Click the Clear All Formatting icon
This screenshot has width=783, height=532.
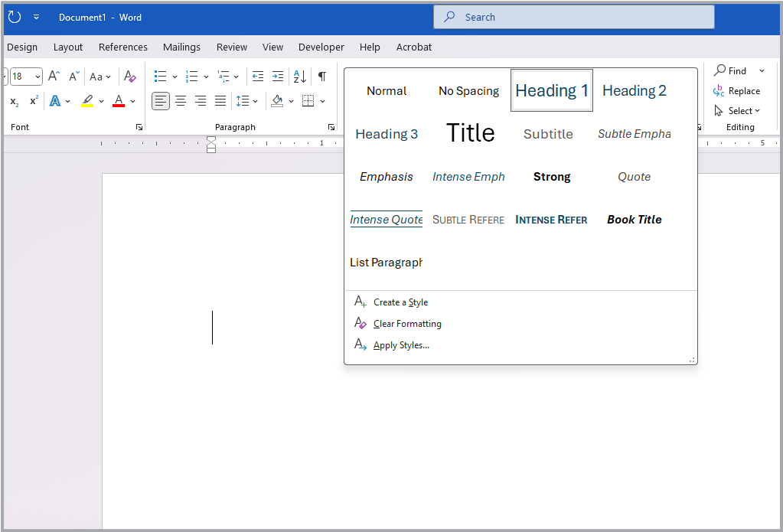(129, 76)
